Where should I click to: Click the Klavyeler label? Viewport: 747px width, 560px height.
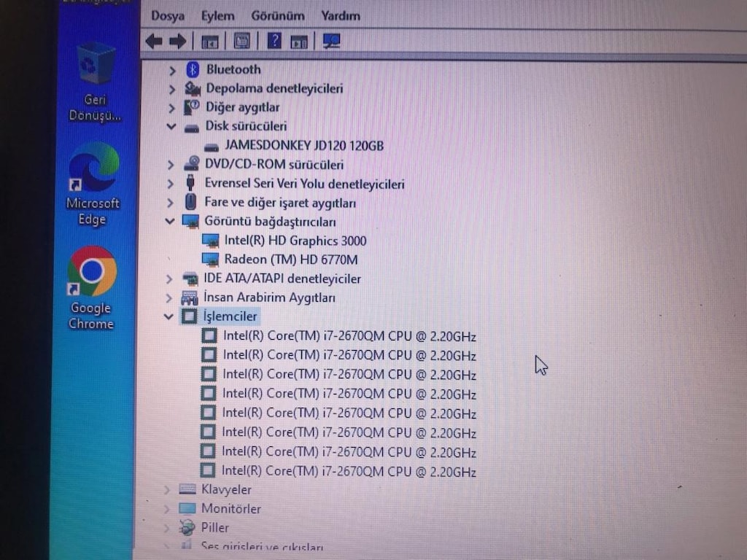[226, 489]
